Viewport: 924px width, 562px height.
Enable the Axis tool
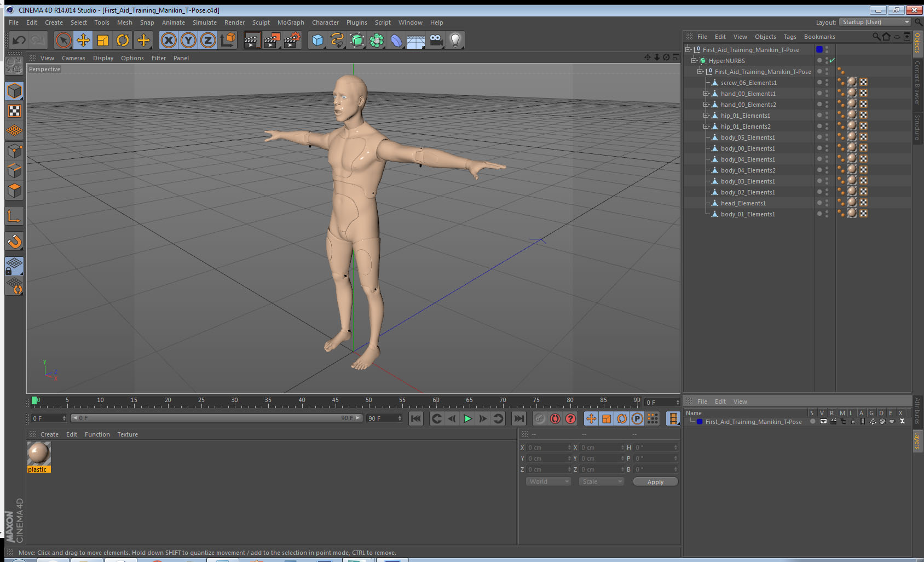click(x=14, y=216)
